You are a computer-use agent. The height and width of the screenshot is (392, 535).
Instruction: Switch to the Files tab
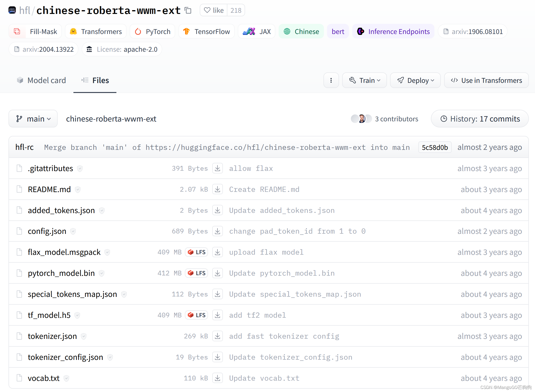(95, 80)
